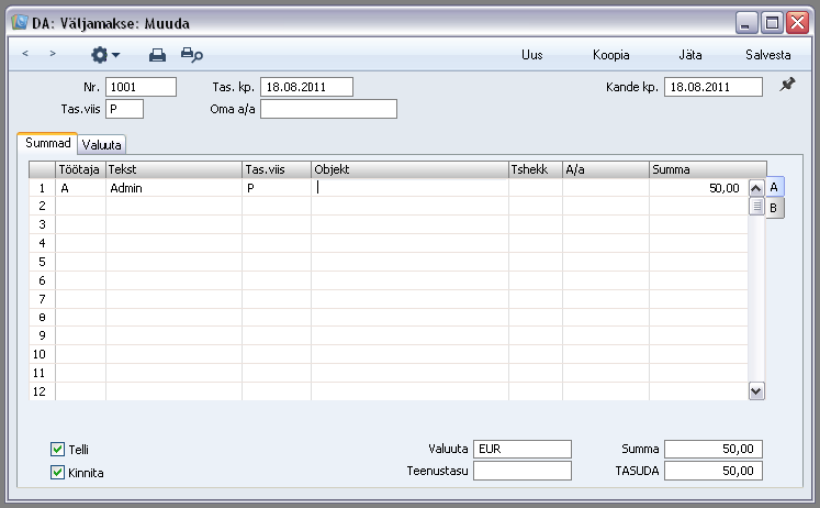Click the Uus button to create a new record
This screenshot has width=820, height=508.
click(x=532, y=54)
